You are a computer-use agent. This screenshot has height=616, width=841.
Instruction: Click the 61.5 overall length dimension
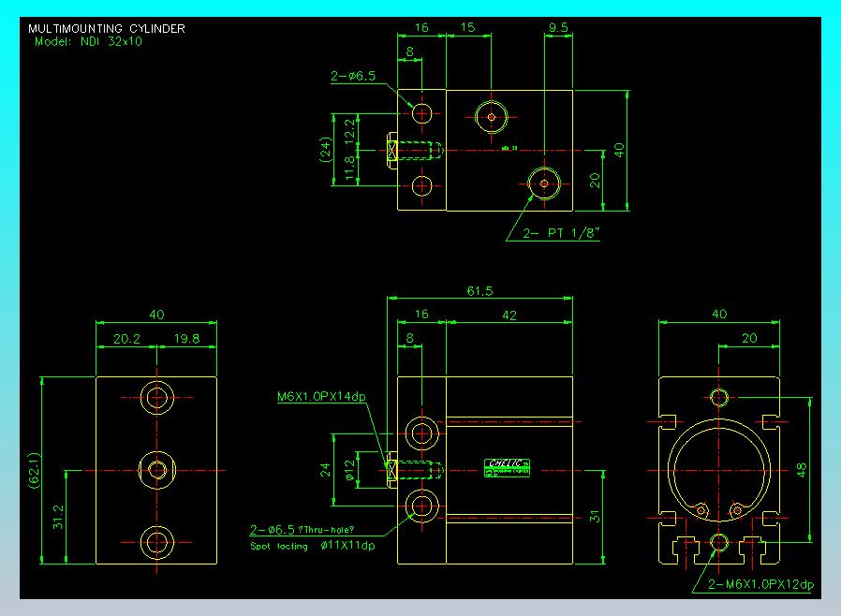pyautogui.click(x=480, y=290)
